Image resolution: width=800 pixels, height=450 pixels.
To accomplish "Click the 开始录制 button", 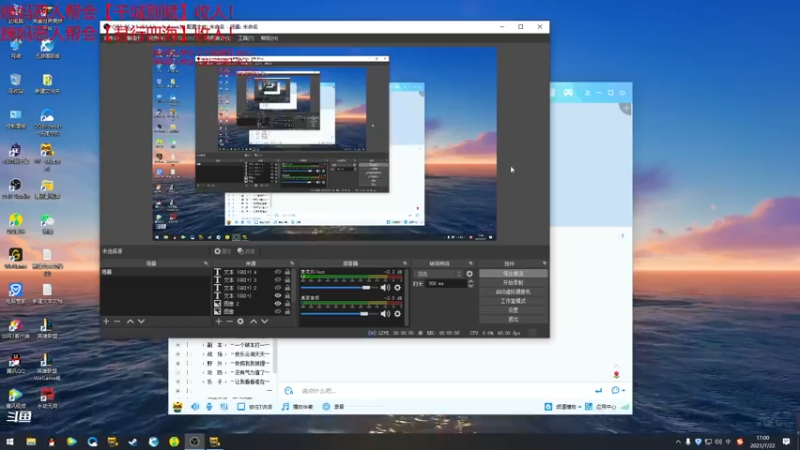I will point(513,283).
